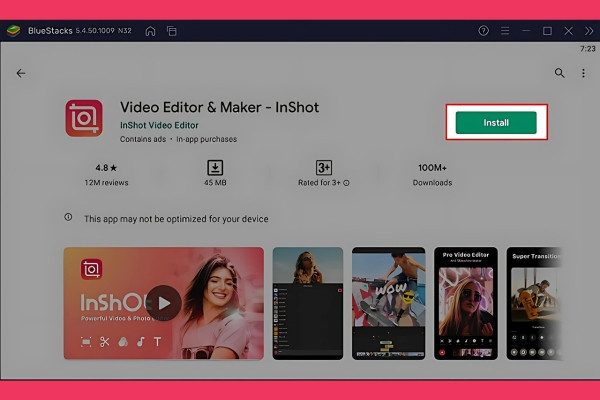Open the Super Transition screenshot

click(534, 303)
